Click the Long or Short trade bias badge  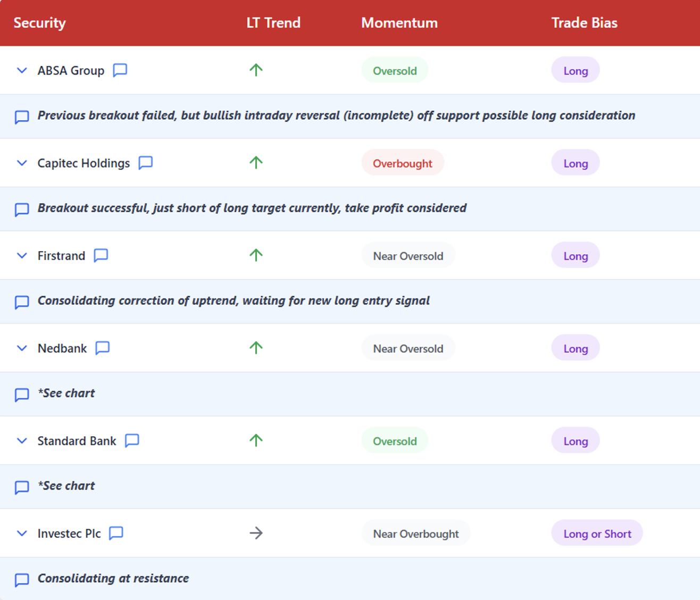coord(597,534)
